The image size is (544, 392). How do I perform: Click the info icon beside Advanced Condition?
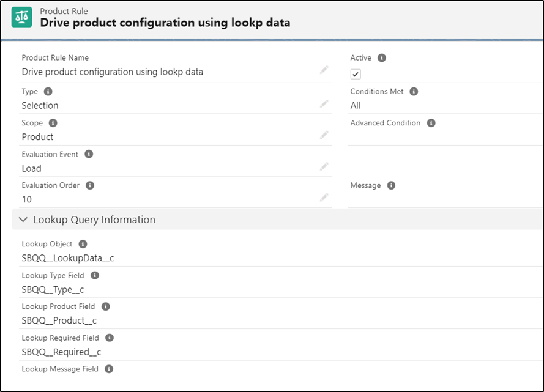[432, 122]
